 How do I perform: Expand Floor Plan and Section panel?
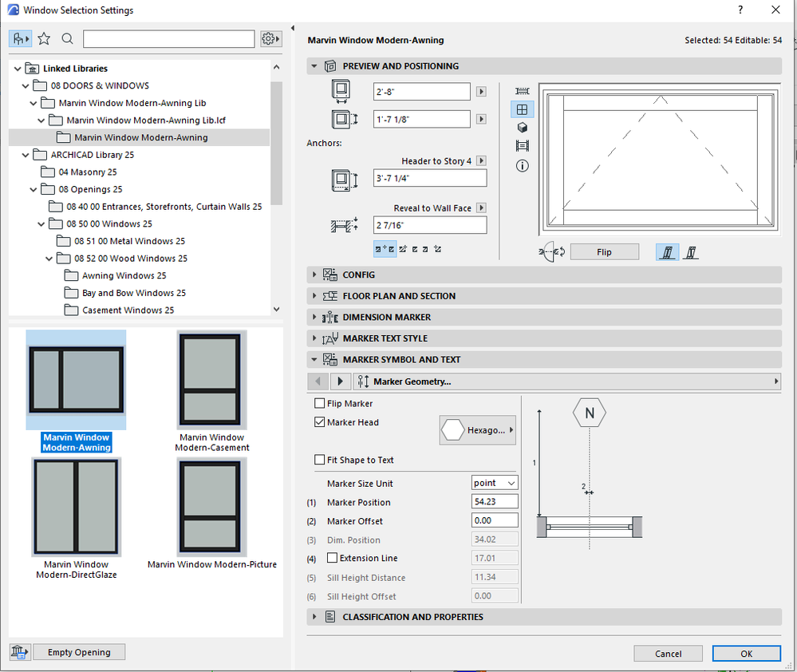(314, 296)
